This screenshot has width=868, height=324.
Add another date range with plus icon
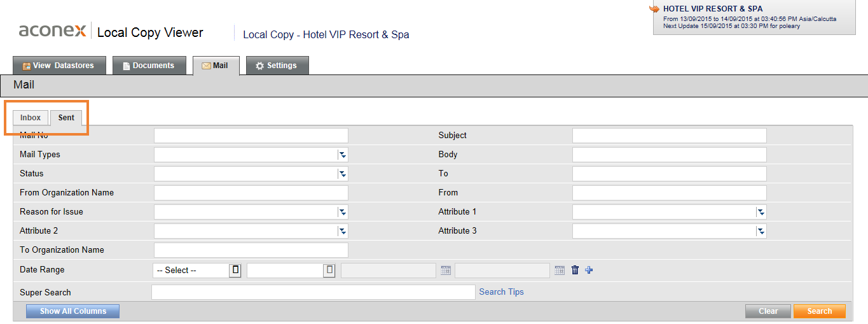click(589, 270)
